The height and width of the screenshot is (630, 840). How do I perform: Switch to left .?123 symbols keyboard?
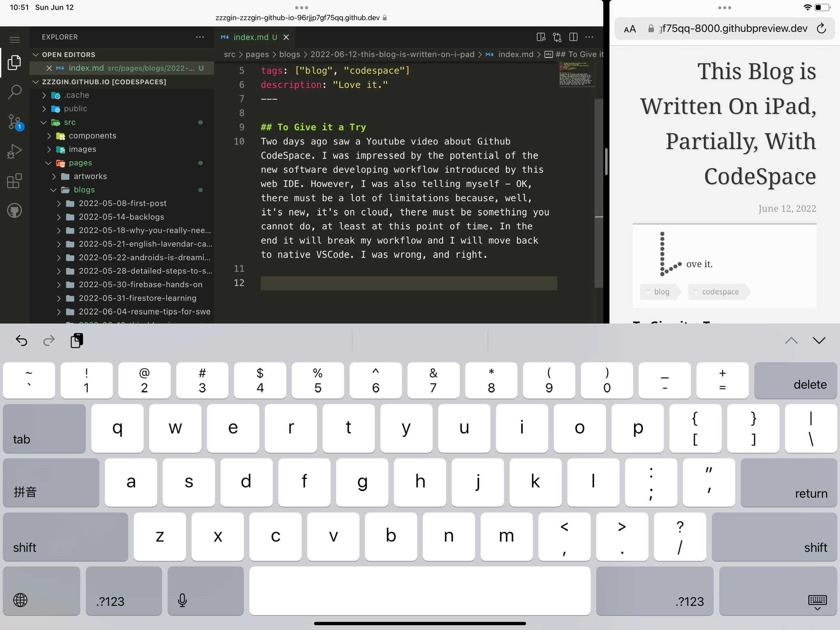[124, 591]
